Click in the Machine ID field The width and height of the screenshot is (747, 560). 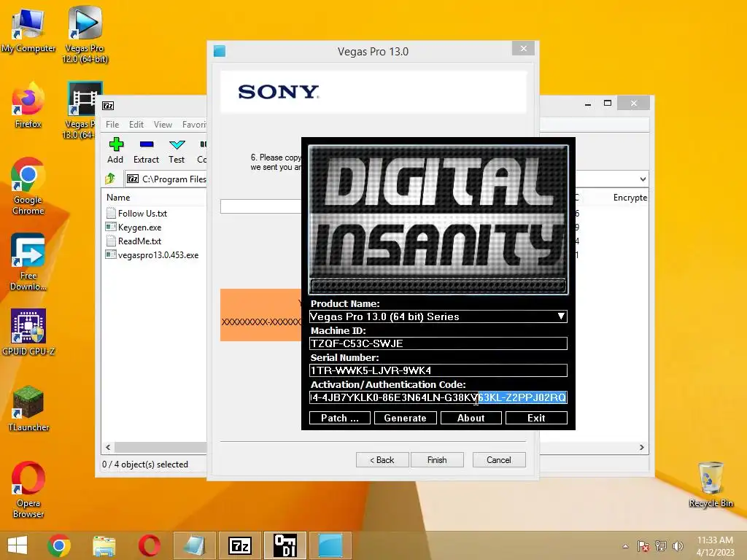pyautogui.click(x=438, y=343)
